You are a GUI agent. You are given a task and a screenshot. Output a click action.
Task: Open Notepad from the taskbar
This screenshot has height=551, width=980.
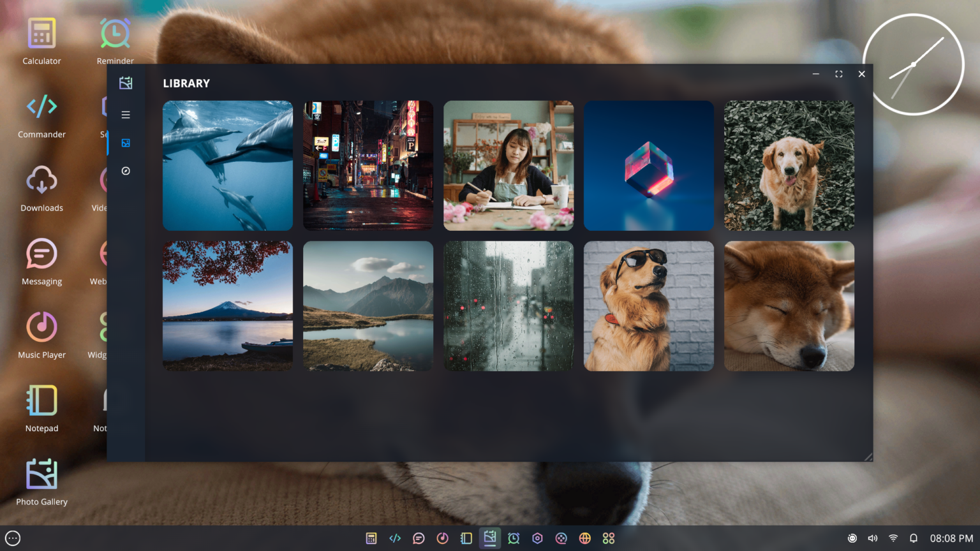(x=466, y=538)
